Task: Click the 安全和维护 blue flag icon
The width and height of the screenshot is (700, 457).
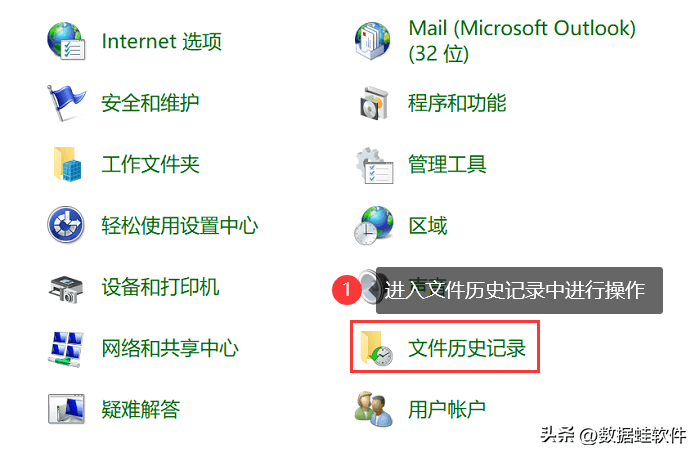Action: point(66,103)
